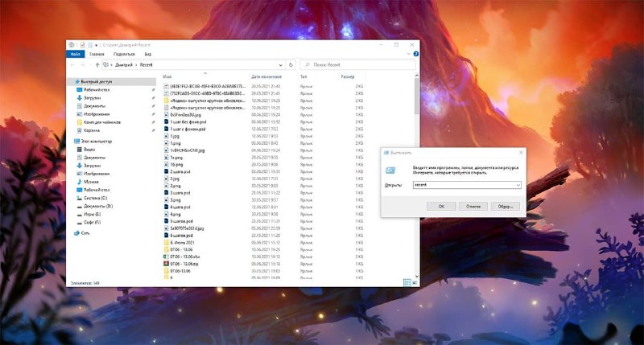The width and height of the screenshot is (644, 345).
Task: Click the Back navigation arrow
Action: click(72, 65)
